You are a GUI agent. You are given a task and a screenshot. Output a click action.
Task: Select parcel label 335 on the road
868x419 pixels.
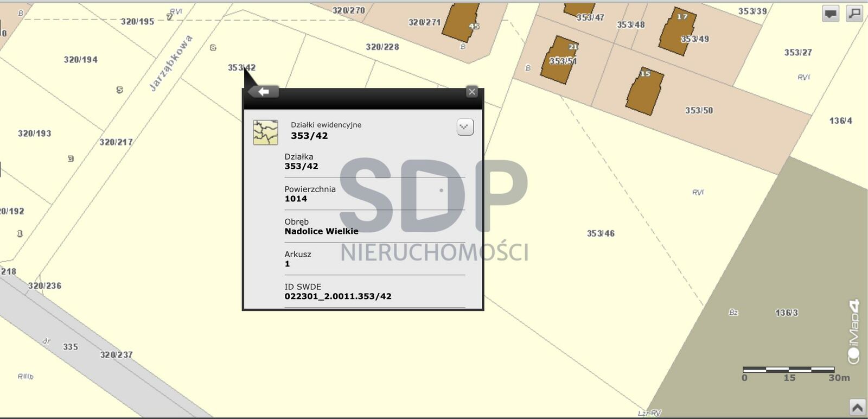71,347
